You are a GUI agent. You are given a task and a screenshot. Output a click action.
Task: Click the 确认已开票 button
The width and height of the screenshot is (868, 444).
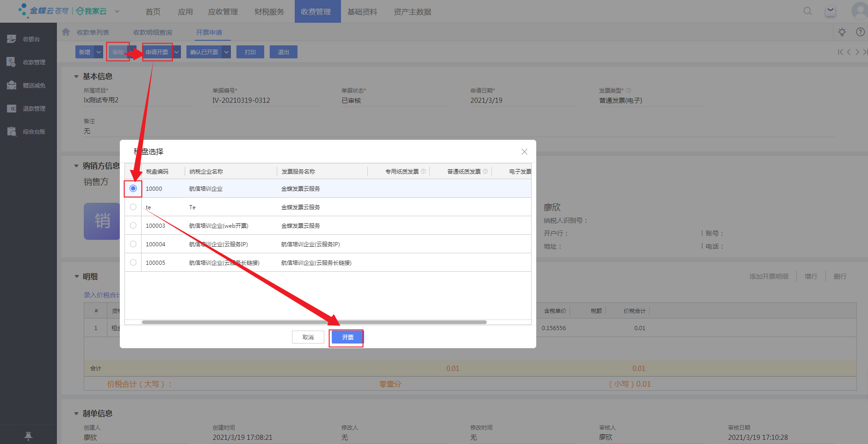coord(204,52)
